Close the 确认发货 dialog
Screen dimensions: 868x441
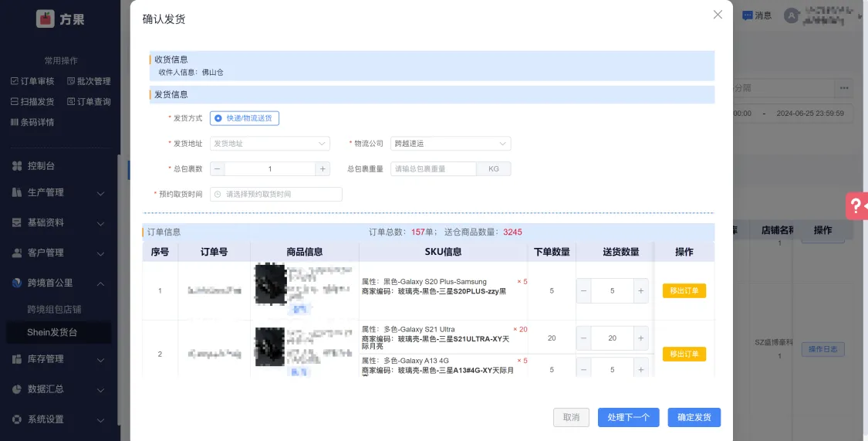click(x=718, y=15)
